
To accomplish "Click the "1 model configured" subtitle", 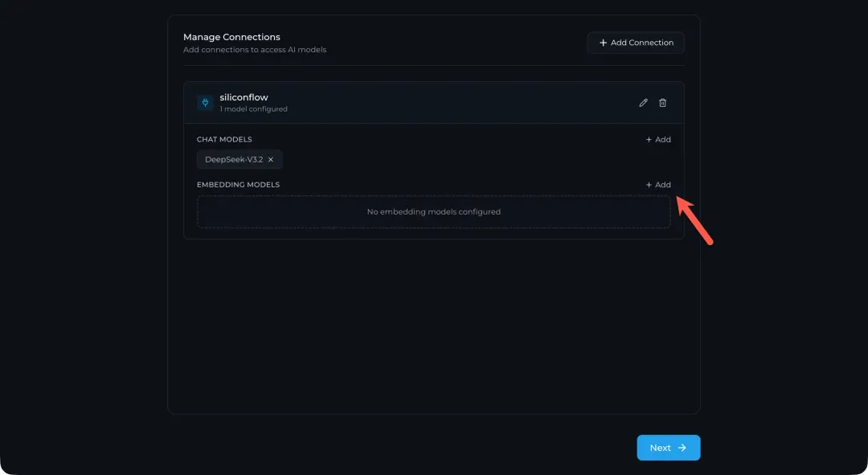I will point(253,109).
